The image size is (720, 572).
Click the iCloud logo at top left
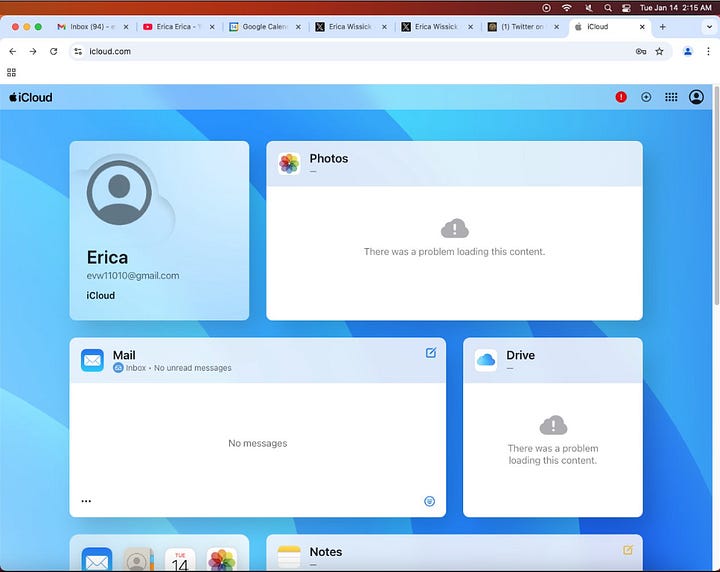(31, 97)
